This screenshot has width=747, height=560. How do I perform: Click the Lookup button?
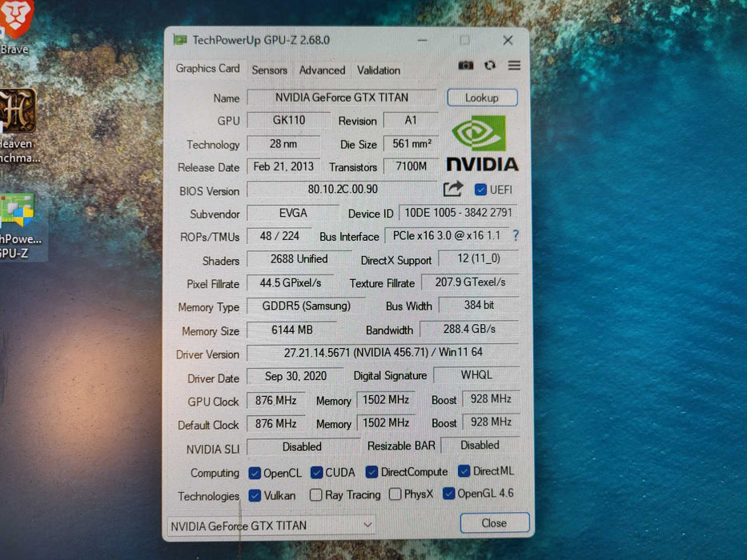(482, 98)
